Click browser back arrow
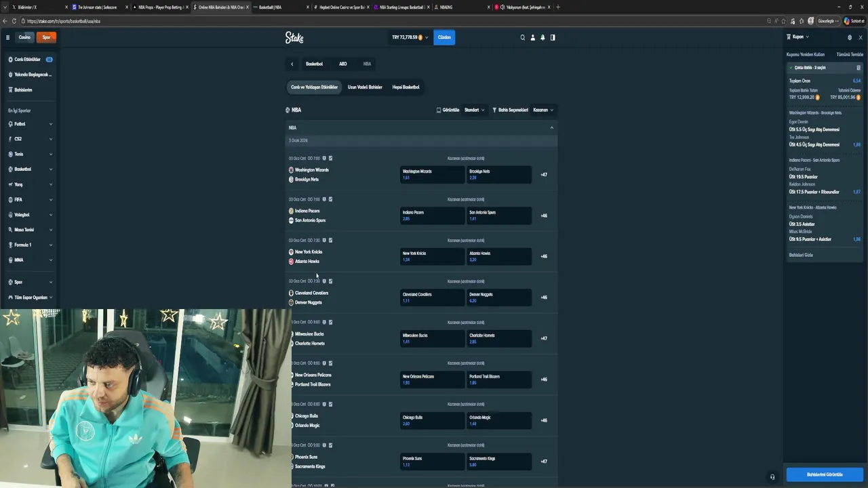The width and height of the screenshot is (868, 488). pyautogui.click(x=5, y=21)
